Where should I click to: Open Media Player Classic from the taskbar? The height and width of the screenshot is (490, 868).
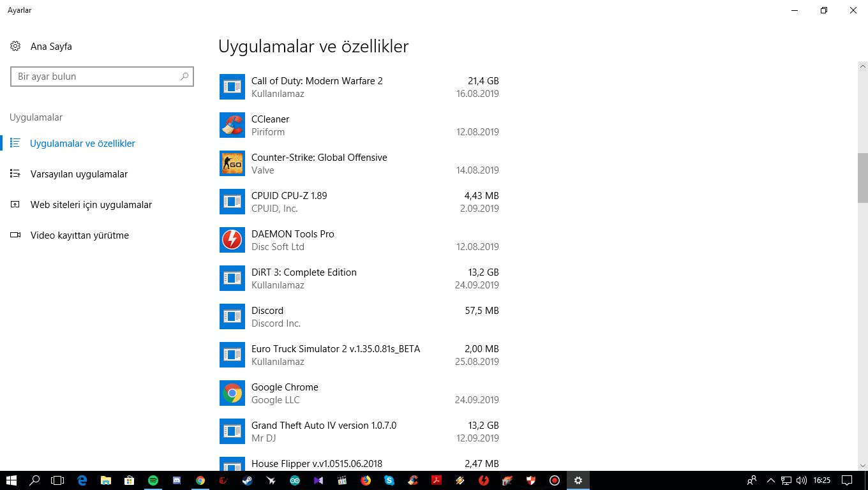click(342, 480)
